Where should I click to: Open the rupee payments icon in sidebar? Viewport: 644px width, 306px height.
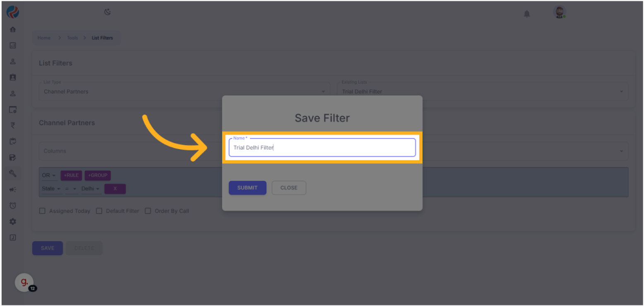pyautogui.click(x=13, y=126)
